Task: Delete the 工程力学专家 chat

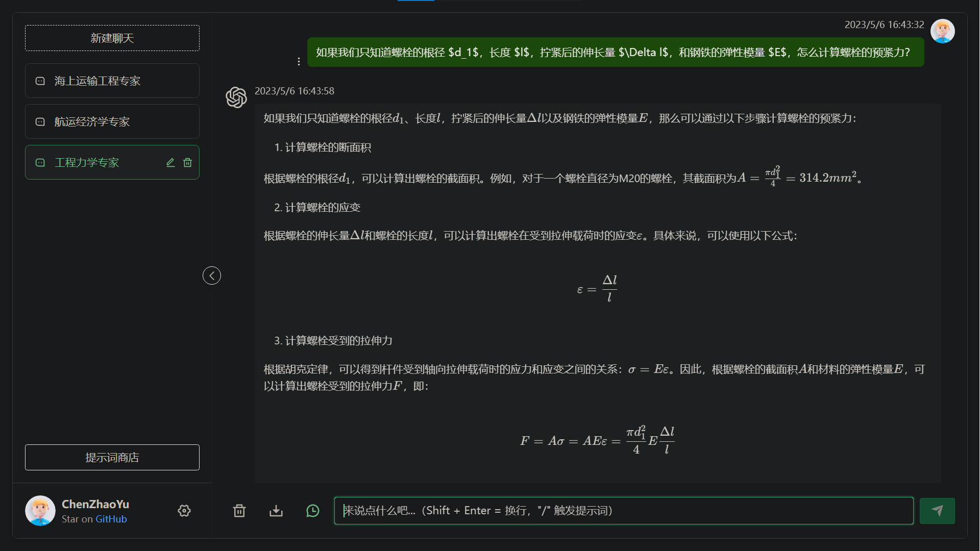Action: (187, 162)
